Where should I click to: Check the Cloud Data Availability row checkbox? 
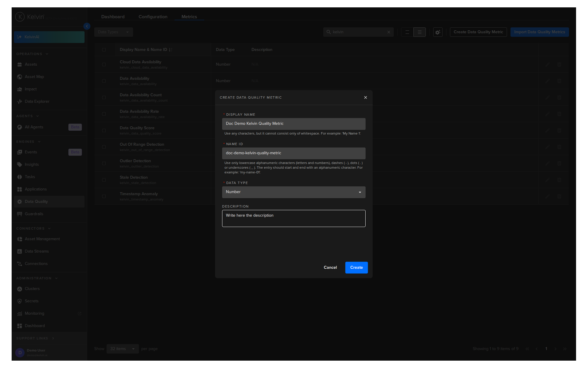coord(104,64)
